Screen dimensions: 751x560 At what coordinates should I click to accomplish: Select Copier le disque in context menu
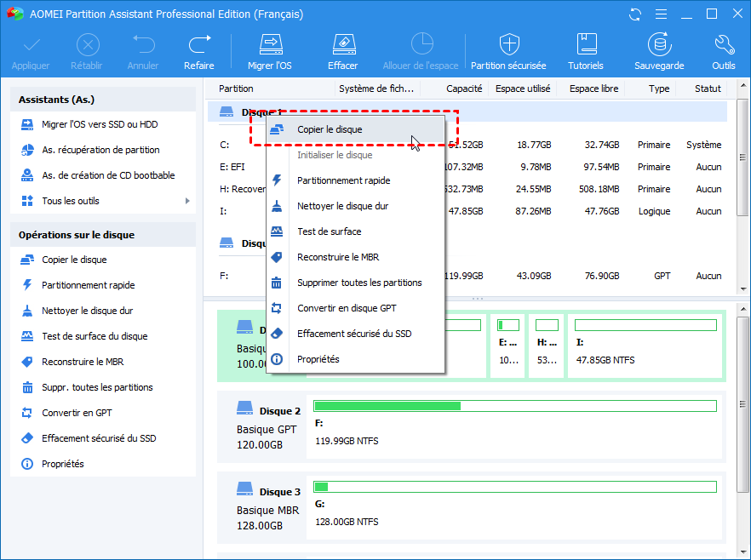tap(330, 129)
